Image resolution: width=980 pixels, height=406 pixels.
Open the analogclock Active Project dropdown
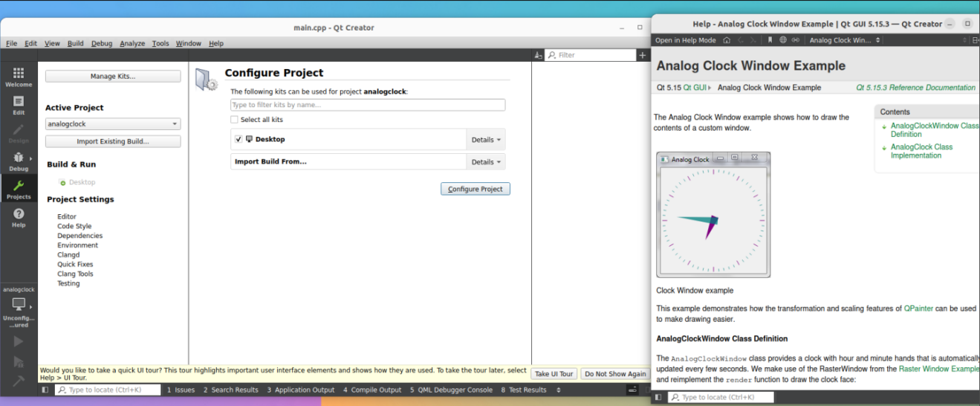tap(113, 124)
